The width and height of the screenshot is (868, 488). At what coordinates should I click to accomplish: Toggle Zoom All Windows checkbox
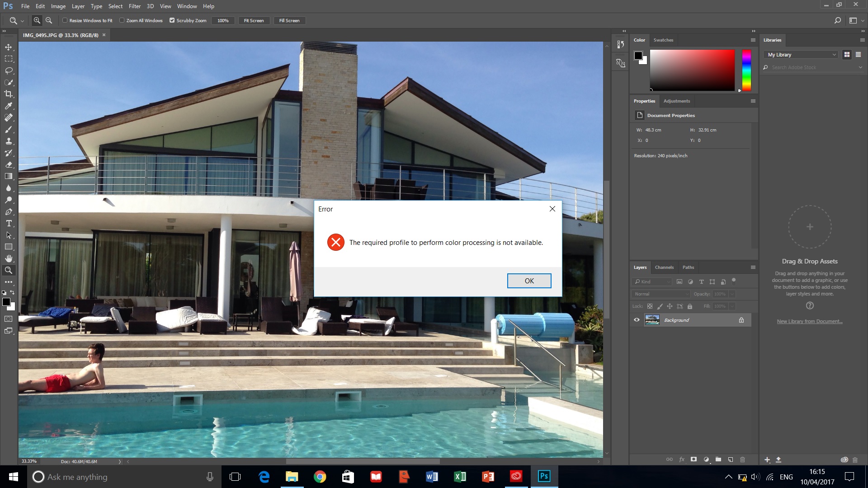(122, 20)
